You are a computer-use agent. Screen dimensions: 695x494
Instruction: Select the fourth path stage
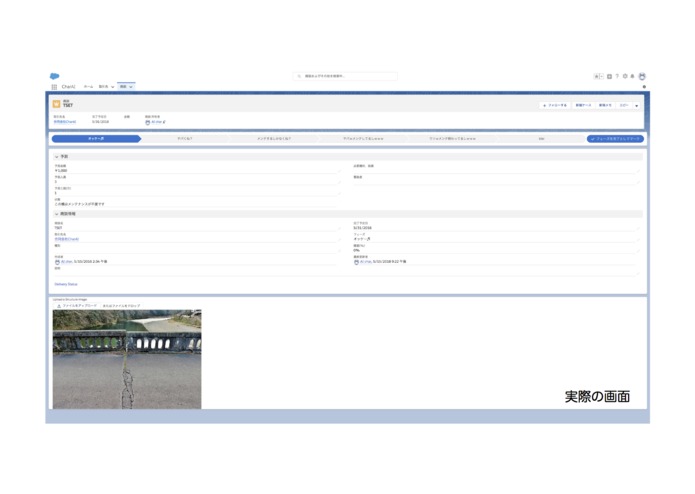point(363,139)
